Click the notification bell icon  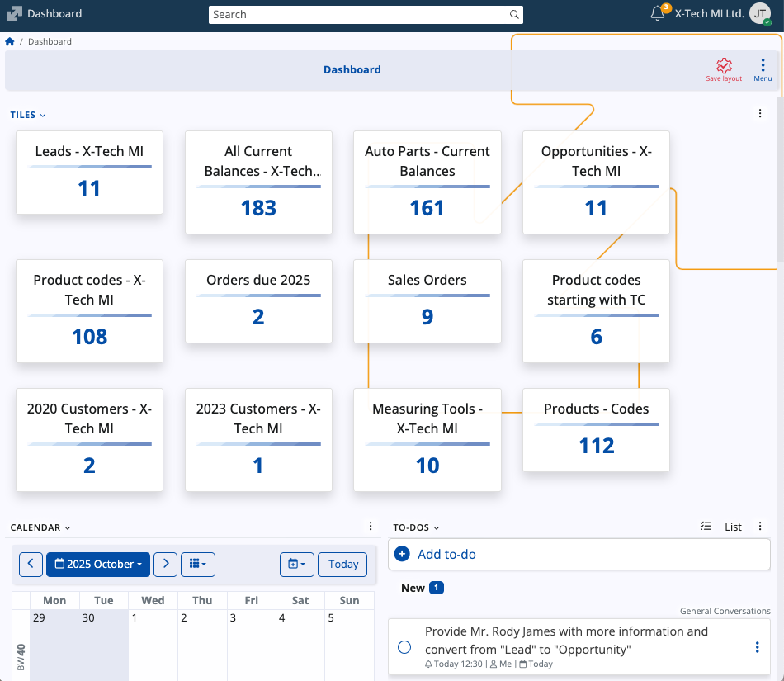658,14
